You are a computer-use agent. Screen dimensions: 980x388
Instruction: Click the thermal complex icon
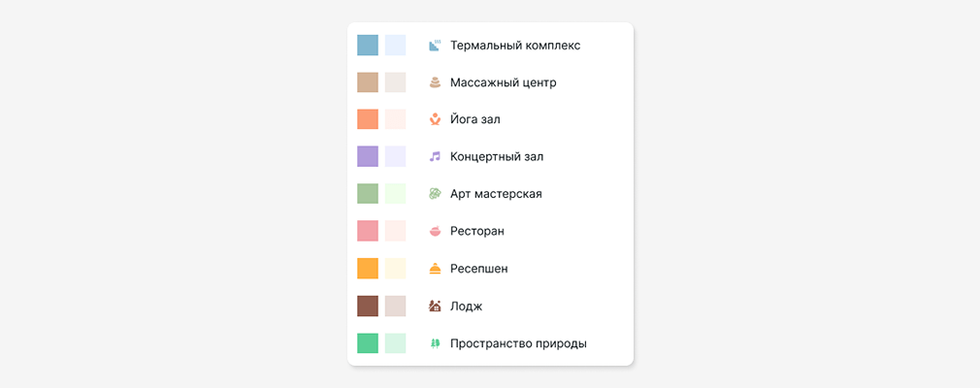[435, 45]
